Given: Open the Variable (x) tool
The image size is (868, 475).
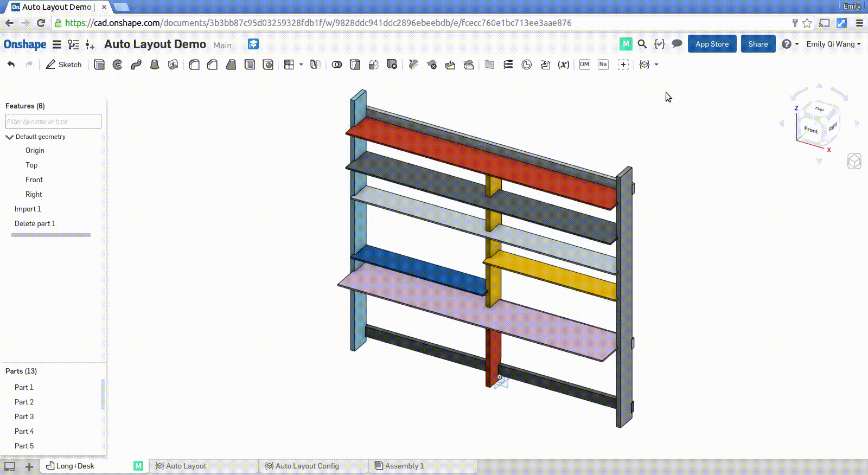Looking at the screenshot, I should coord(564,65).
